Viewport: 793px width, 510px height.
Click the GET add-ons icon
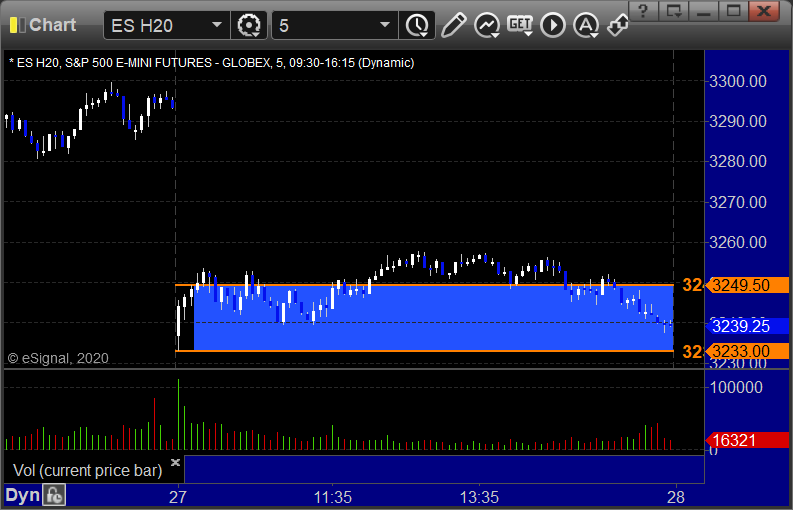pyautogui.click(x=520, y=25)
